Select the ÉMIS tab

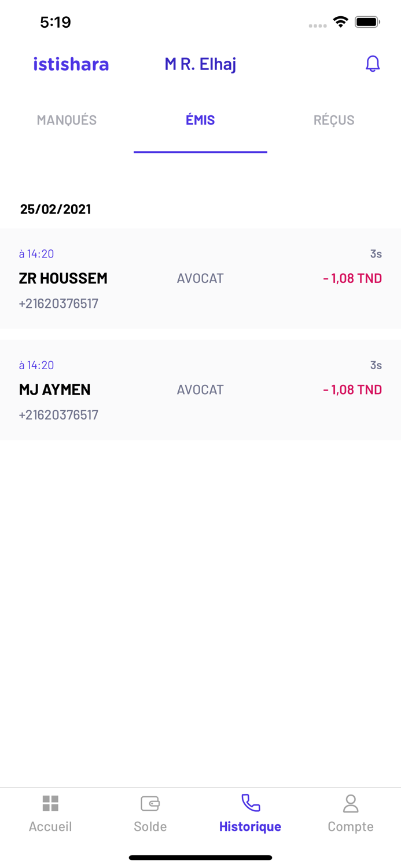pos(200,120)
